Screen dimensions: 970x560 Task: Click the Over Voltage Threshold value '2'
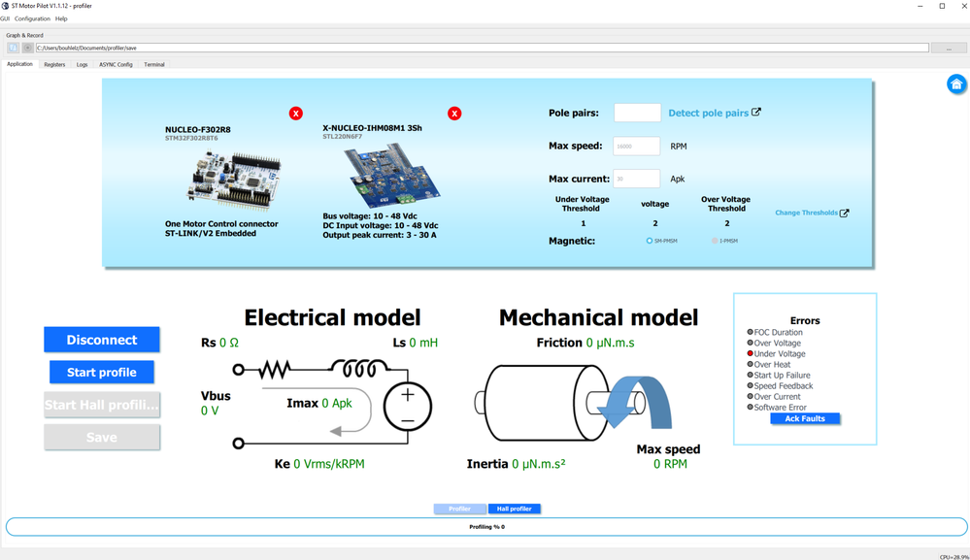click(727, 223)
